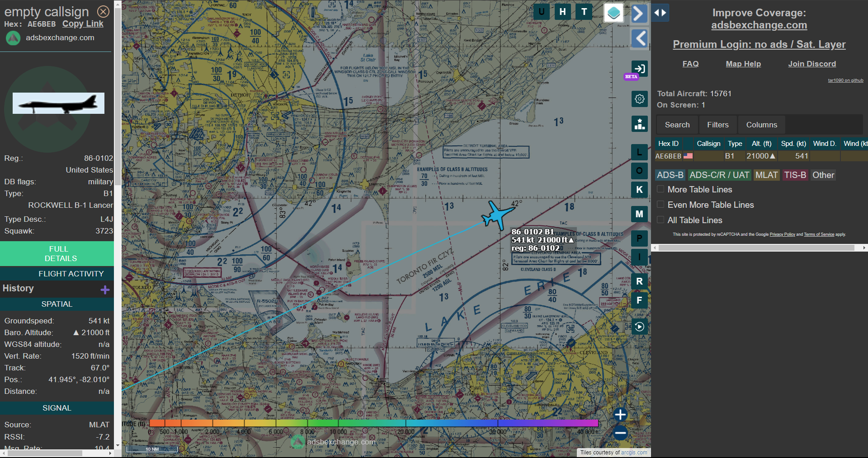Image resolution: width=868 pixels, height=458 pixels.
Task: Toggle sidebar width with double-arrow icon
Action: tap(660, 13)
